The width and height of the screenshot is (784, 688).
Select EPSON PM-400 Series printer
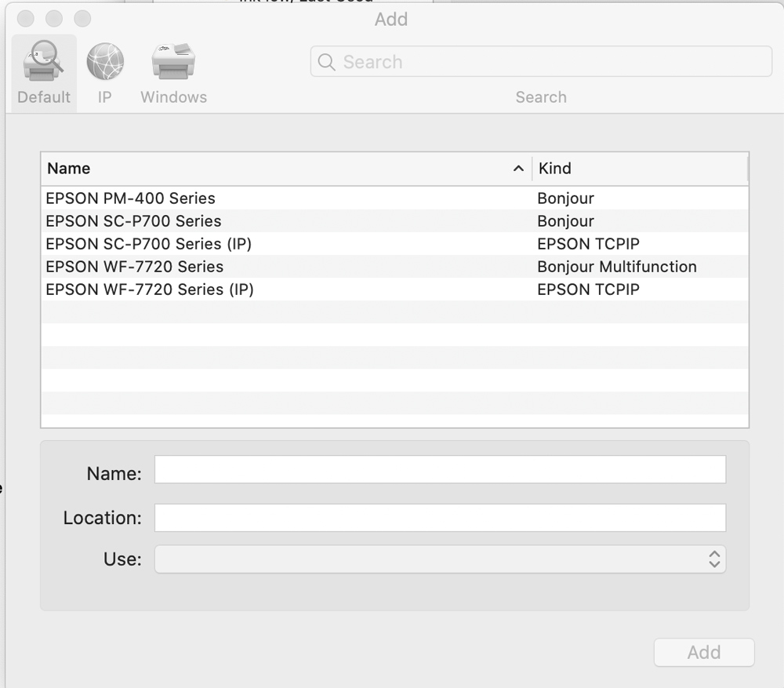(x=131, y=198)
